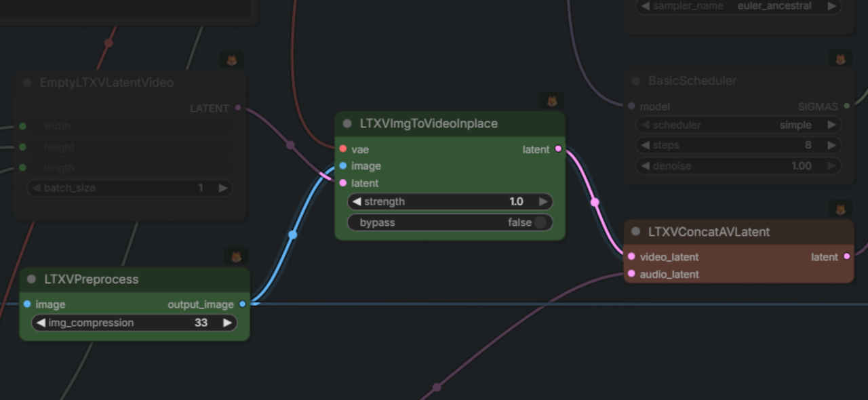This screenshot has height=400, width=868.
Task: Click the steps field showing 8
Action: point(739,145)
